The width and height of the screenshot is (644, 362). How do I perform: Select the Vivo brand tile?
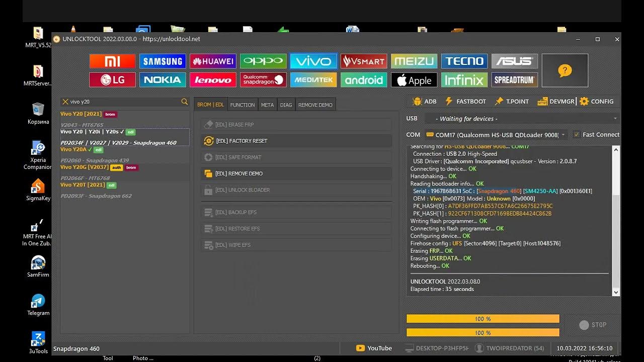point(313,61)
